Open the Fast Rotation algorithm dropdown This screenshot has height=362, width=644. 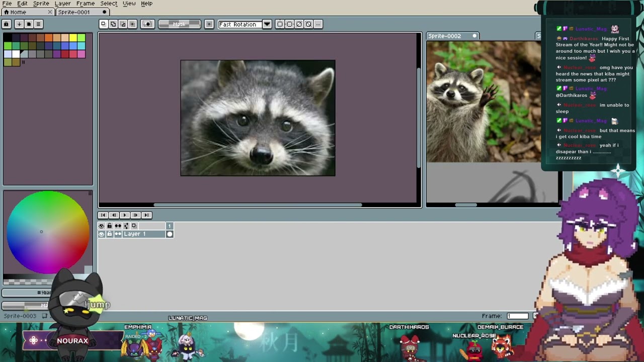point(267,24)
